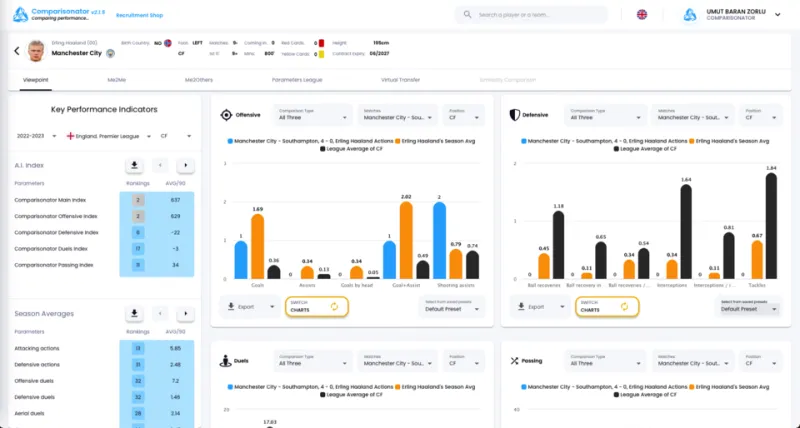
Task: Go to next A.I. Index page
Action: [186, 165]
